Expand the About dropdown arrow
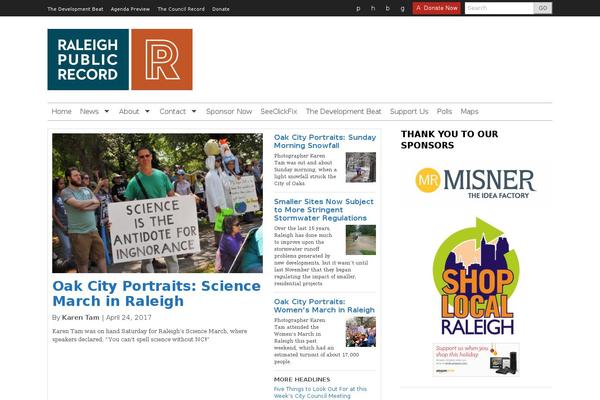 [147, 111]
